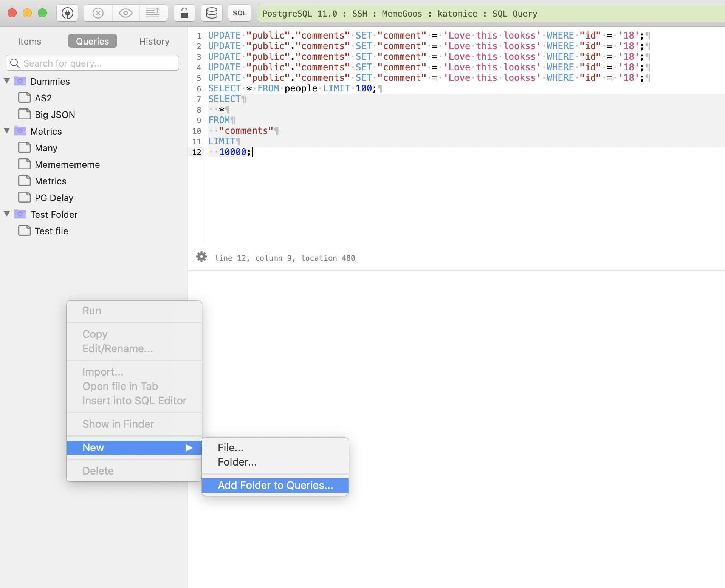Open the database structure icon
This screenshot has width=725, height=588.
[212, 12]
